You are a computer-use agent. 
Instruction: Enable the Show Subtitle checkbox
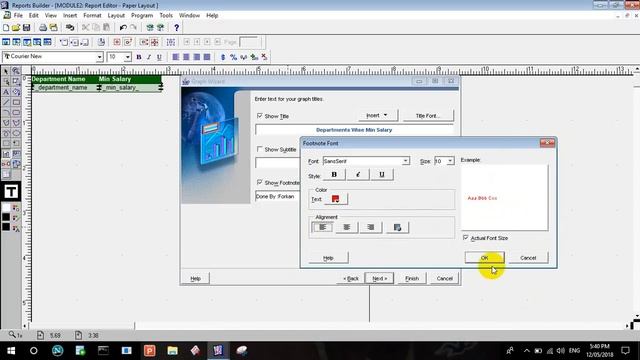pos(260,149)
